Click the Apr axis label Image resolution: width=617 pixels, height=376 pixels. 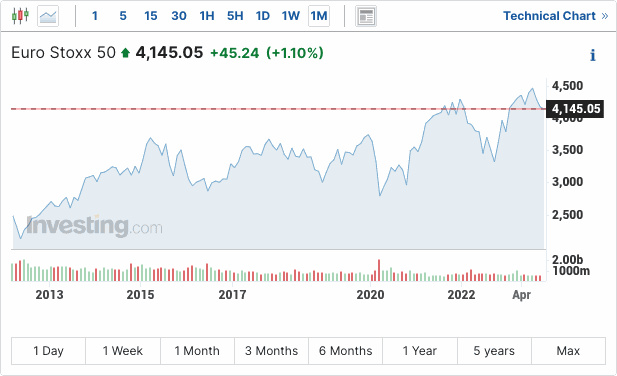522,295
